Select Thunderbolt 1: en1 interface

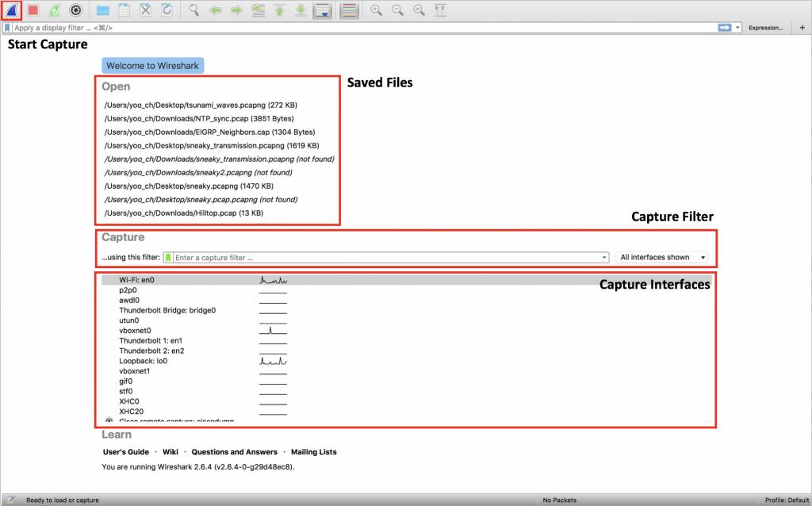click(x=407, y=341)
